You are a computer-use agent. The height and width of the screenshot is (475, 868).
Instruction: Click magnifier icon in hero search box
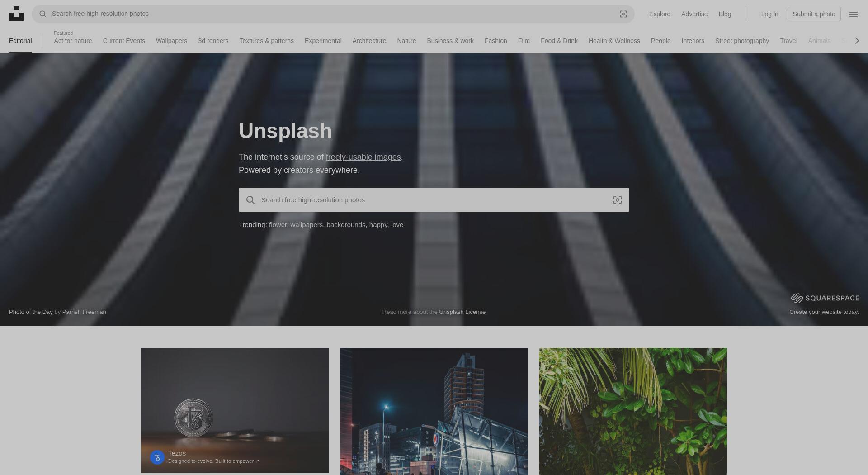click(250, 200)
